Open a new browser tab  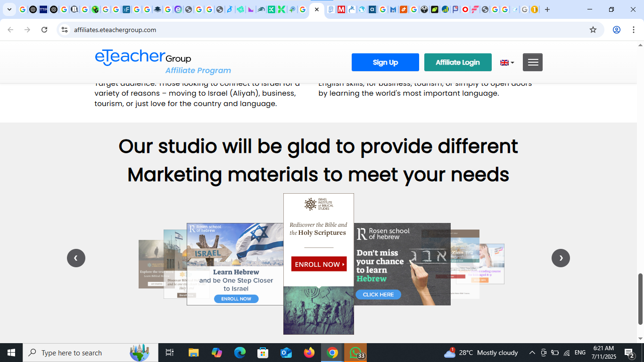click(547, 9)
